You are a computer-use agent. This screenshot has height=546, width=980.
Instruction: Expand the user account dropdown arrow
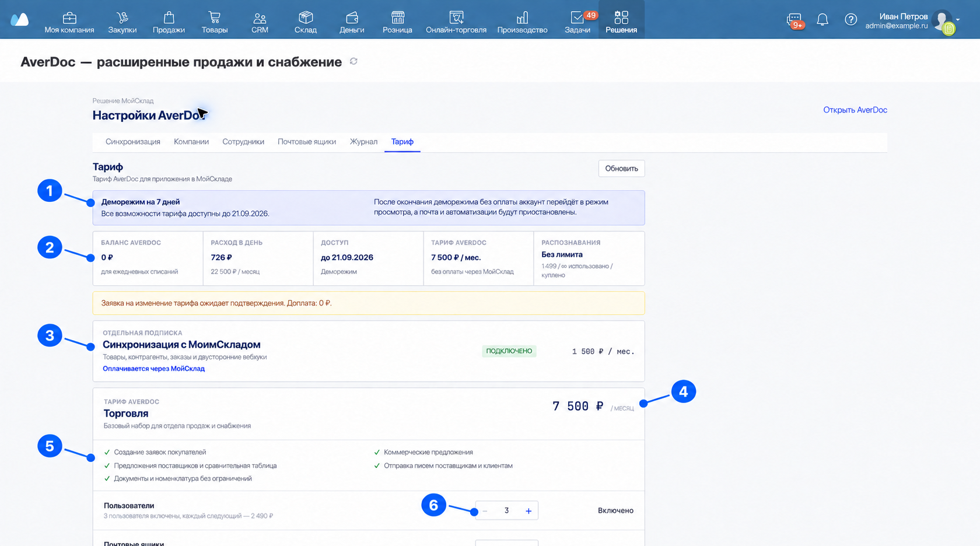point(958,20)
